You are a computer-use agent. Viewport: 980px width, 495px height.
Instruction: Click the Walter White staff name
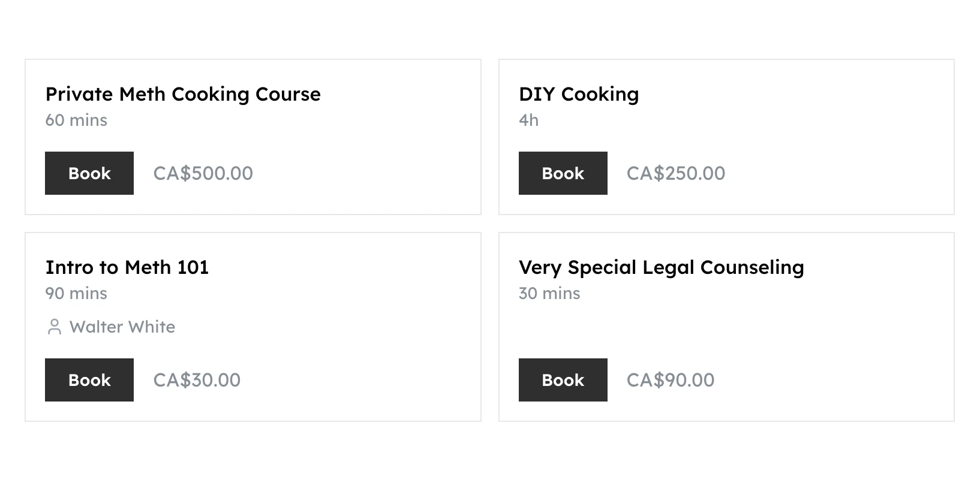click(122, 327)
